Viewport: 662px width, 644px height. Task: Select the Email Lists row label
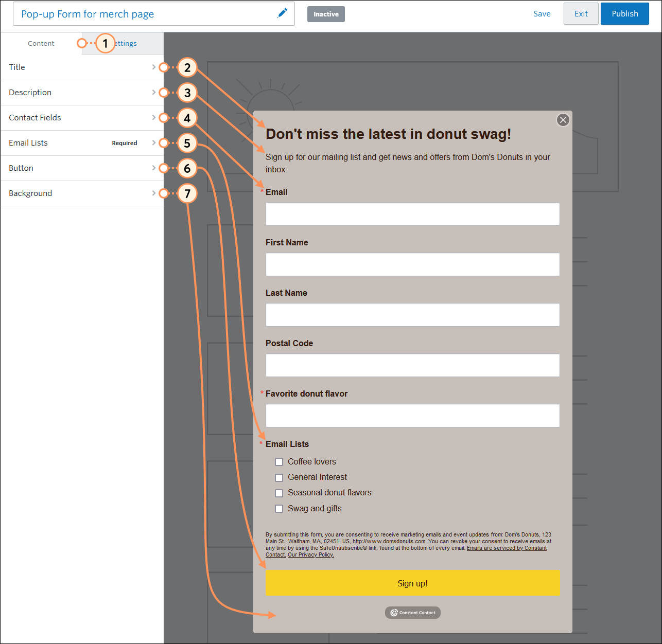(x=28, y=143)
